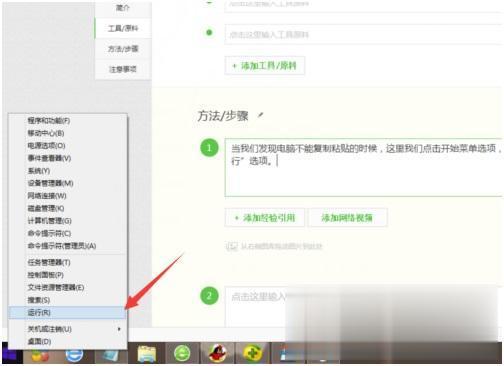The width and height of the screenshot is (504, 366).
Task: Choose 系统(Y) in the menu
Action: pyautogui.click(x=68, y=171)
